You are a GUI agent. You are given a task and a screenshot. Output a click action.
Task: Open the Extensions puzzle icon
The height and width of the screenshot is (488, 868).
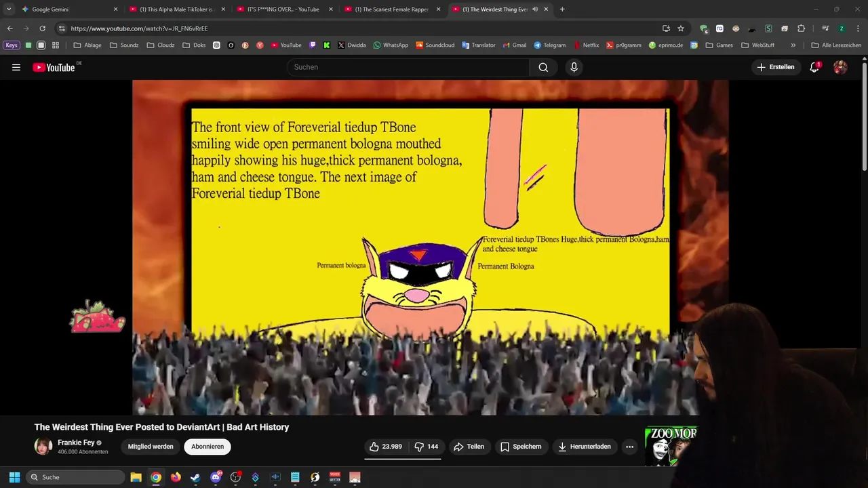pyautogui.click(x=801, y=28)
